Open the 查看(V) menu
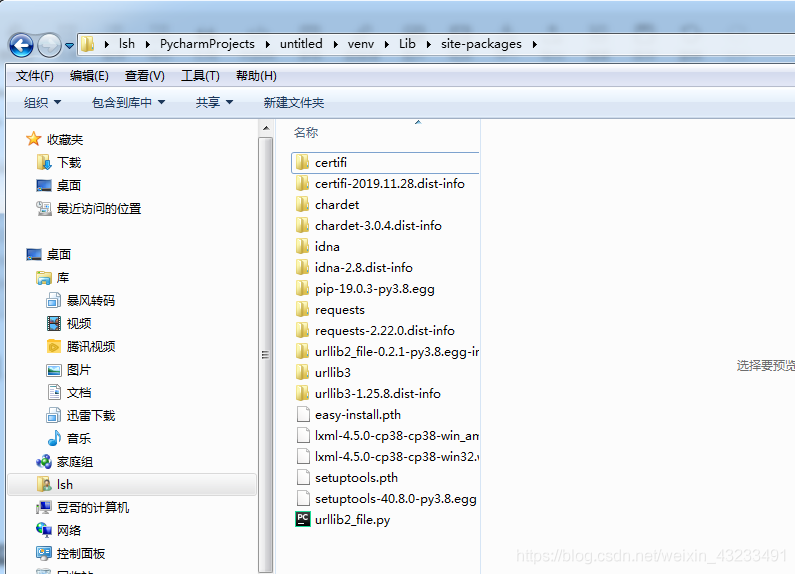The height and width of the screenshot is (574, 795). point(144,76)
